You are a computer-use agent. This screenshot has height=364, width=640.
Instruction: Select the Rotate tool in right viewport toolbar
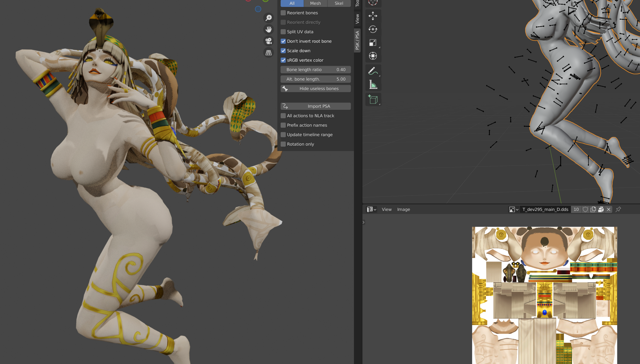[x=373, y=29]
